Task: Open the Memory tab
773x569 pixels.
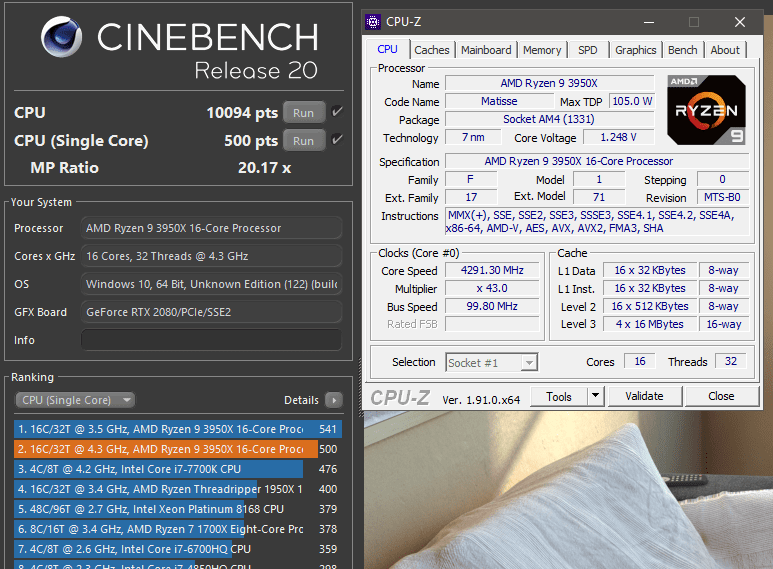Action: [x=542, y=50]
